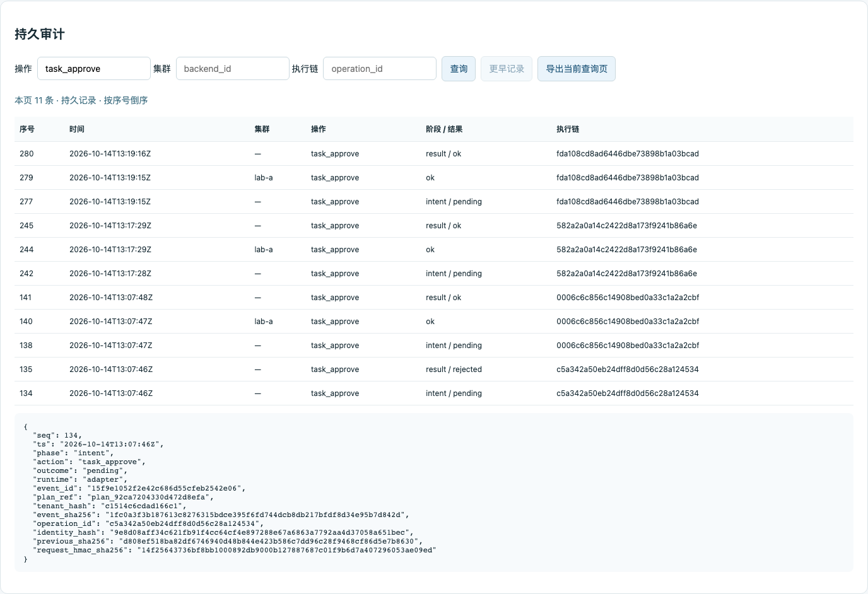868x594 pixels.
Task: Click the 序号 column header
Action: pyautogui.click(x=27, y=129)
